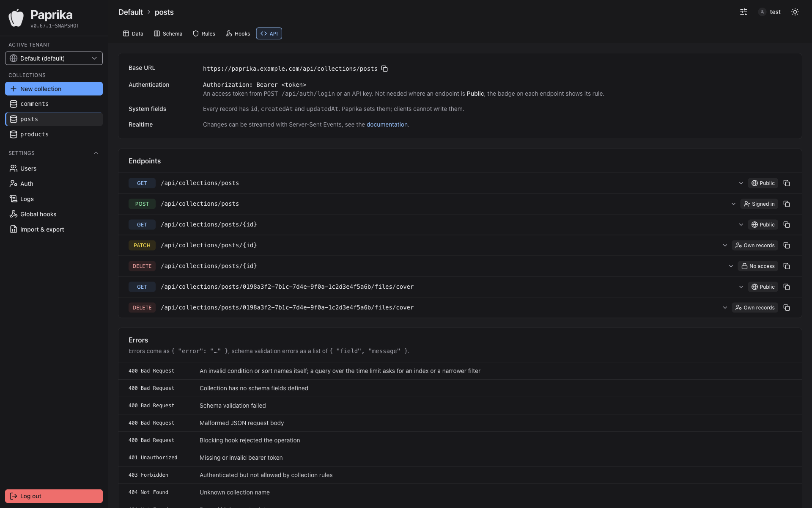This screenshot has width=812, height=508.
Task: Copy the GET posts/{id} endpoint
Action: click(x=787, y=225)
